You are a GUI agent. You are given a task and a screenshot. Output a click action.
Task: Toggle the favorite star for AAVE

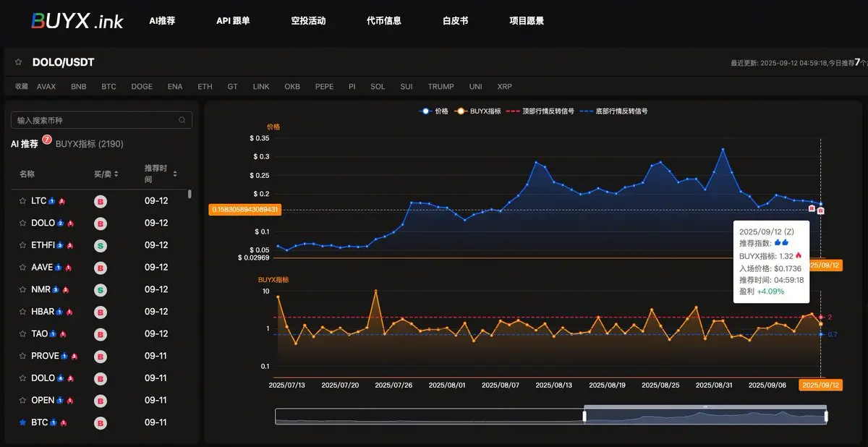pyautogui.click(x=23, y=268)
